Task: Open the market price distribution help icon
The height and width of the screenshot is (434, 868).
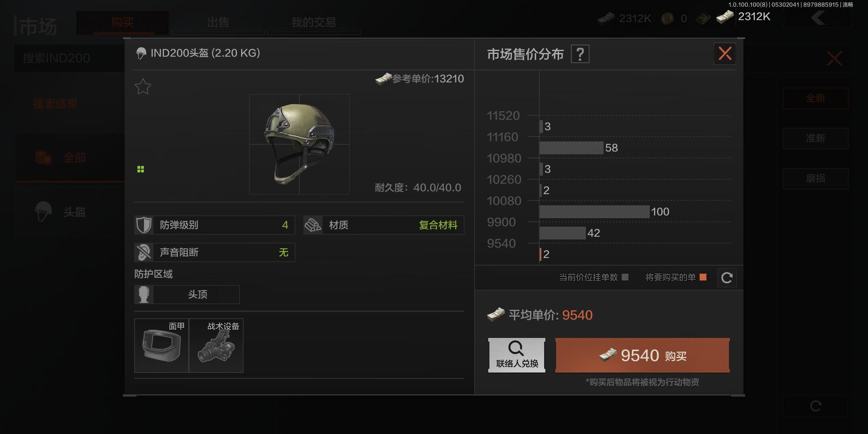Action: [x=580, y=54]
